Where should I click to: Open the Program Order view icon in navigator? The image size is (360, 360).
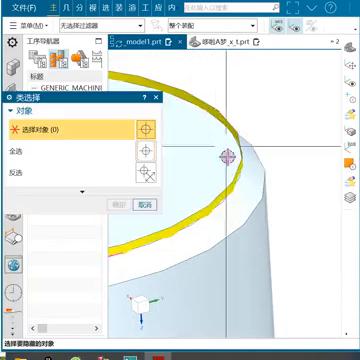pyautogui.click(x=37, y=59)
